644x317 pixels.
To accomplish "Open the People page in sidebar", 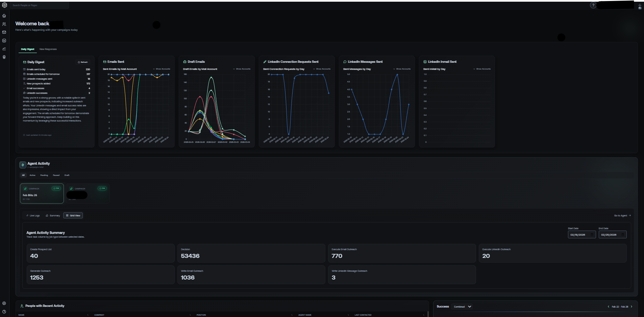I will click(4, 24).
